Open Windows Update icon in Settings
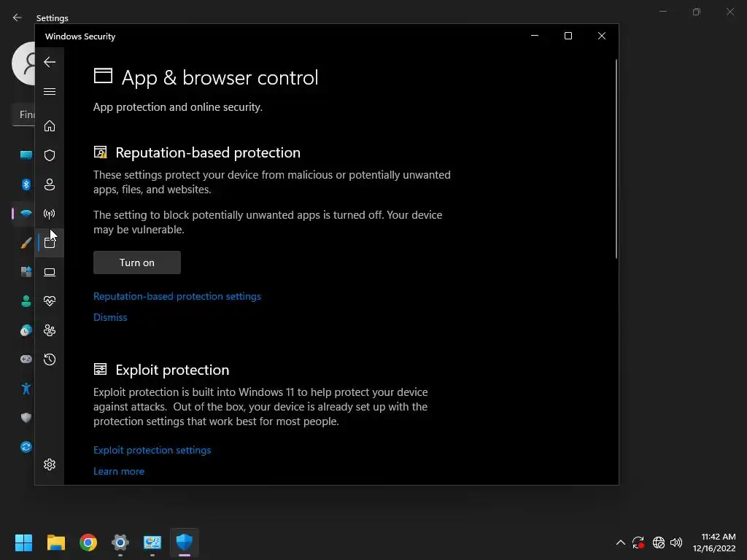This screenshot has height=560, width=747. pyautogui.click(x=26, y=447)
